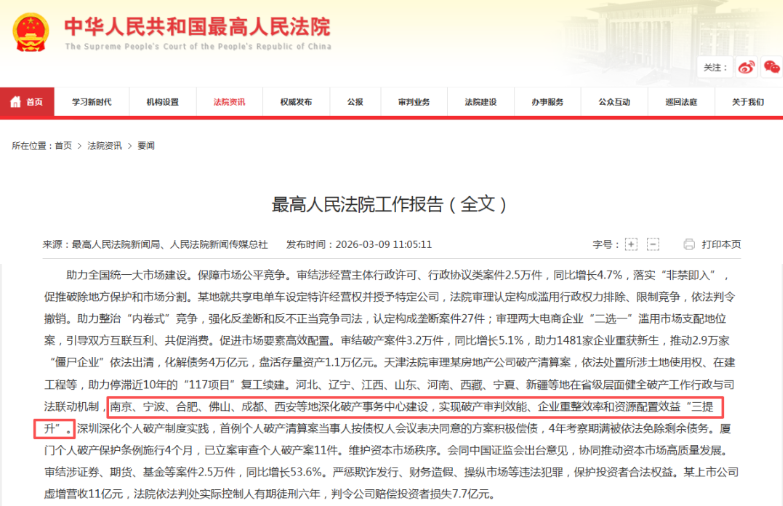
Task: Click the Weibo follow icon
Action: [745, 67]
